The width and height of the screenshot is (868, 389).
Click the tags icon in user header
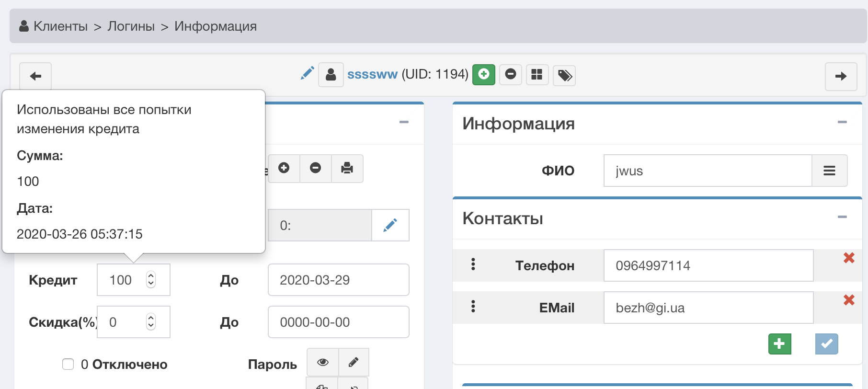pyautogui.click(x=564, y=75)
